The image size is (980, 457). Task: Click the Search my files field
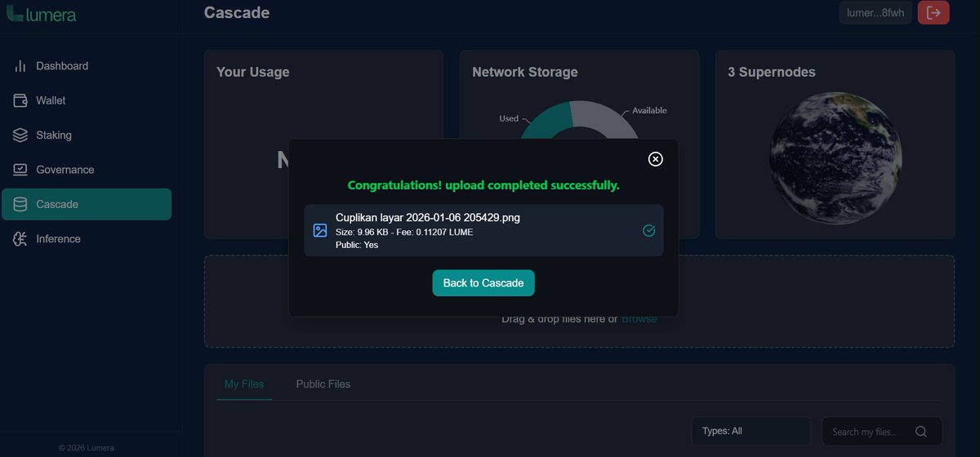click(882, 431)
